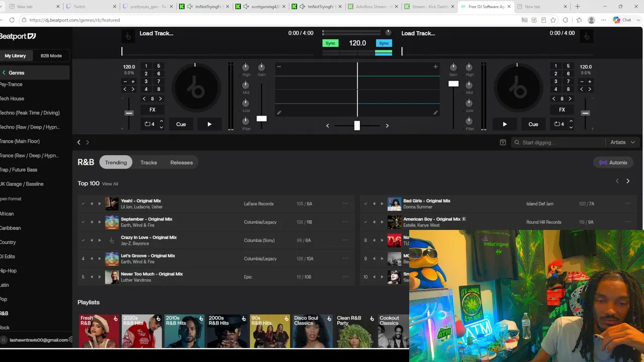The height and width of the screenshot is (362, 644).
Task: Click the left deck High EQ knob
Action: pyautogui.click(x=246, y=67)
